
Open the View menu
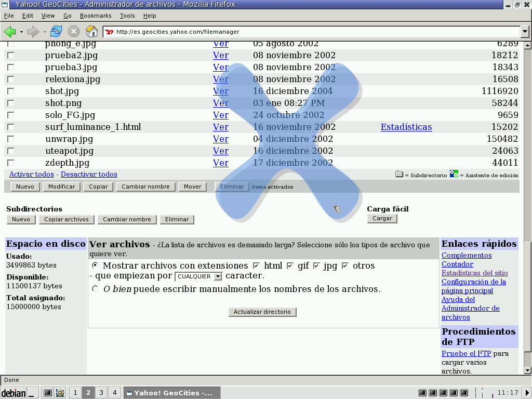tap(48, 16)
